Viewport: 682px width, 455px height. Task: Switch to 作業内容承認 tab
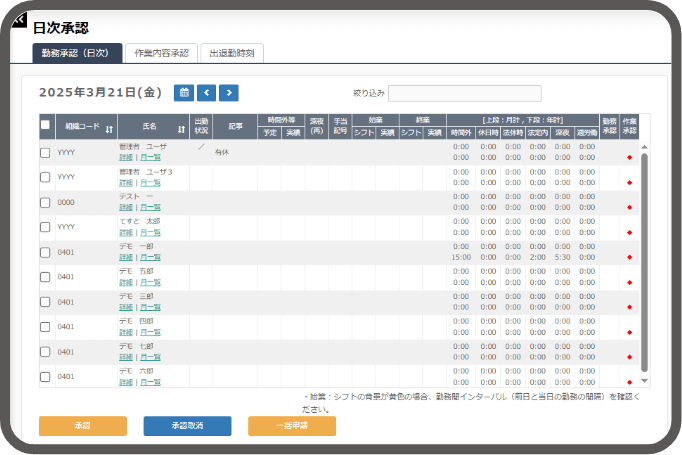click(161, 53)
